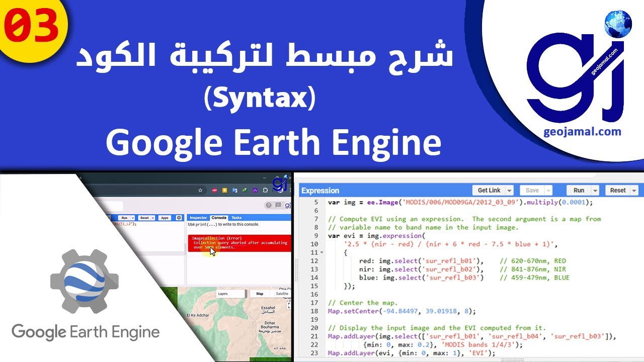644x362 pixels.
Task: Collapse the code fold arrow at line 11
Action: (321, 253)
